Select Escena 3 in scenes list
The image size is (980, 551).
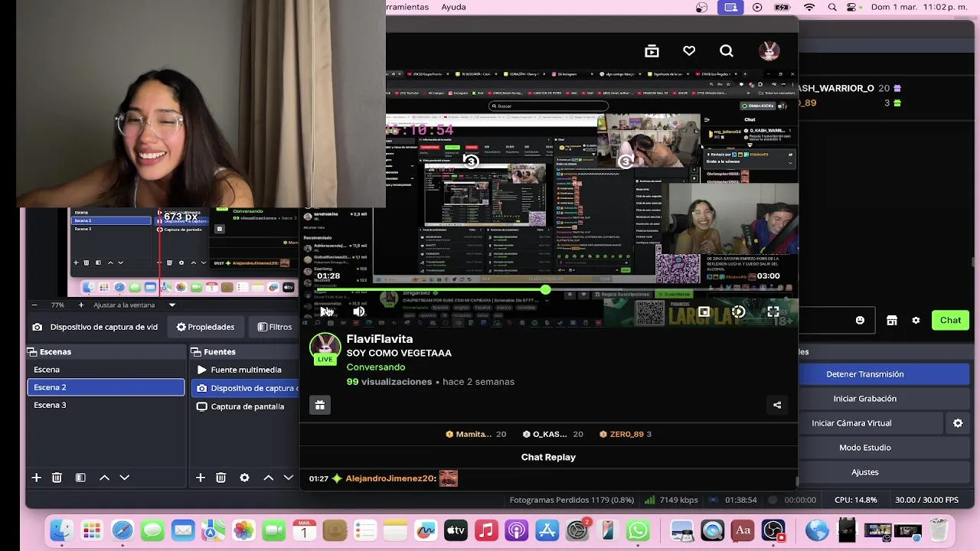coord(106,405)
